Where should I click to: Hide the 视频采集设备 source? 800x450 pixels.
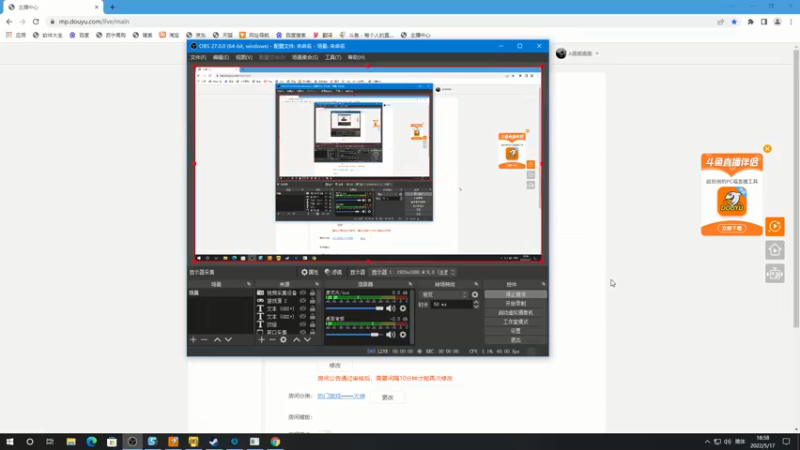click(303, 293)
